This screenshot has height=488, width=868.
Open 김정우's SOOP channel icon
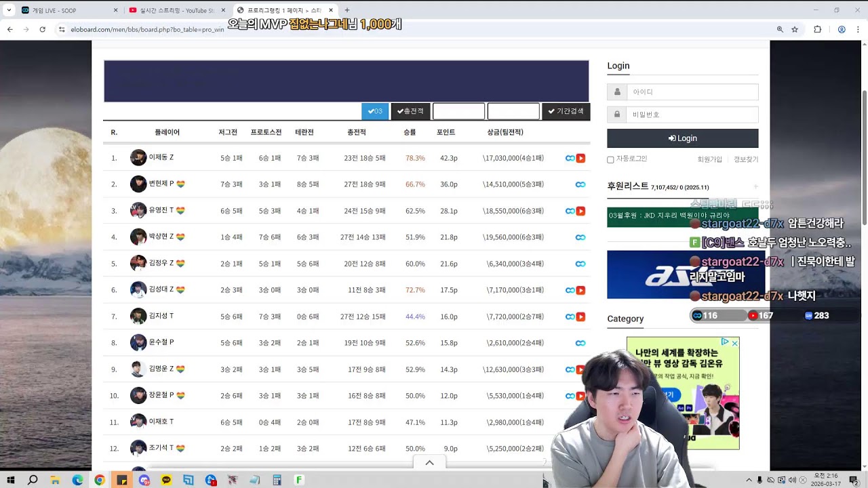coord(580,264)
